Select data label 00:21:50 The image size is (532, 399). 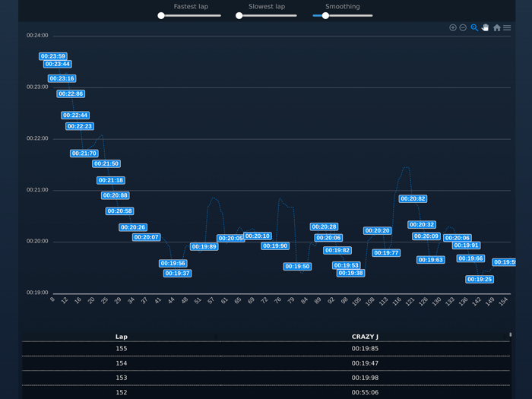point(106,164)
